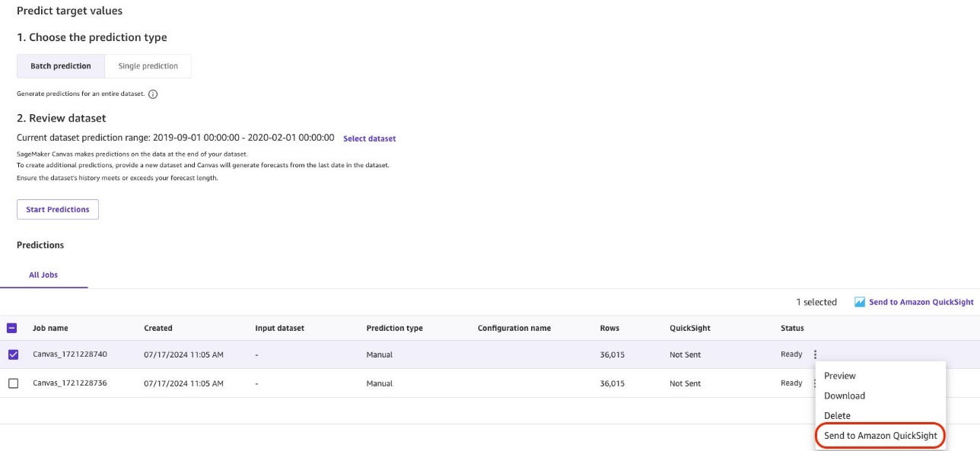Viewport: 980px width, 451px height.
Task: Click 'Manual' in the Canvas_1721228736 row
Action: (380, 383)
